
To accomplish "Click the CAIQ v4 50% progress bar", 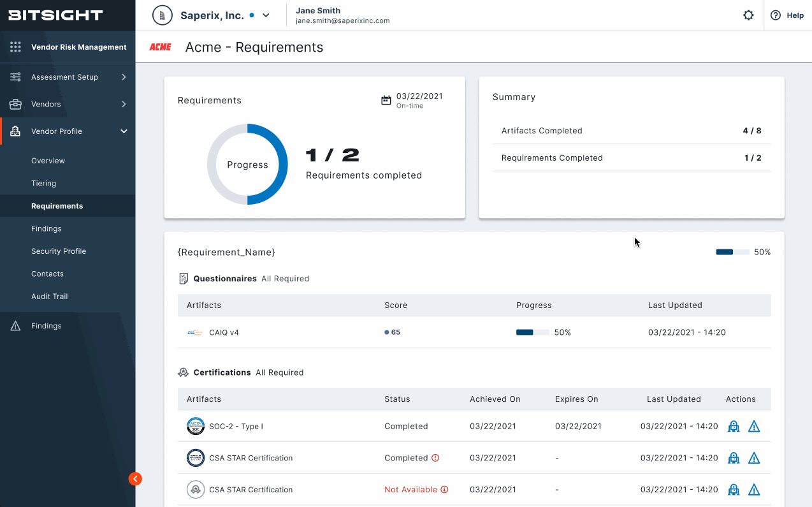I will click(x=533, y=332).
